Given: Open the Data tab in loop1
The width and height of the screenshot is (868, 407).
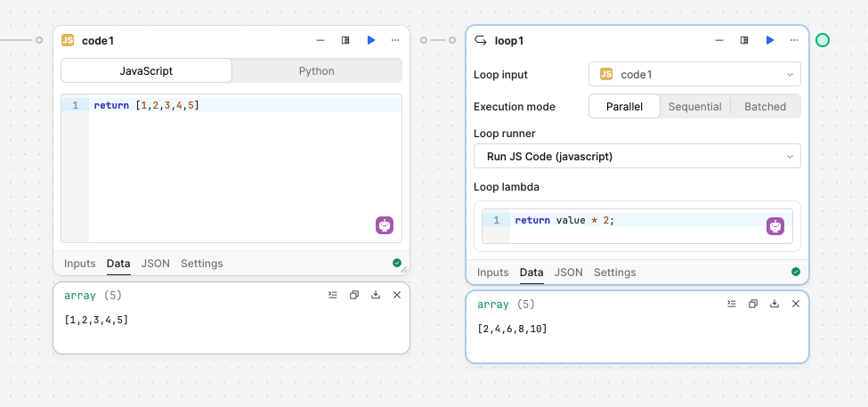Looking at the screenshot, I should [x=531, y=273].
